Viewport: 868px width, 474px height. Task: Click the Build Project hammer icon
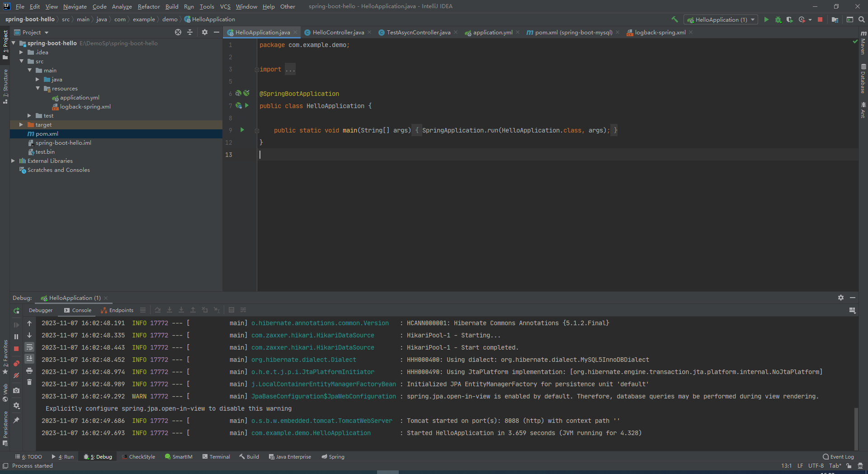point(675,19)
